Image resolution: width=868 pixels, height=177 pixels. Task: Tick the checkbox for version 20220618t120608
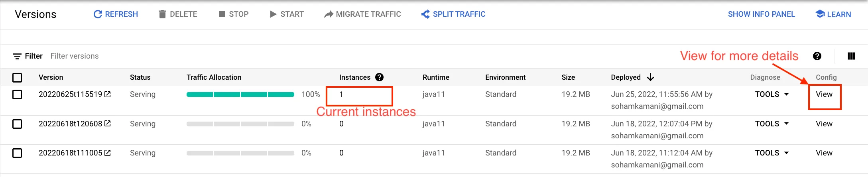[17, 124]
